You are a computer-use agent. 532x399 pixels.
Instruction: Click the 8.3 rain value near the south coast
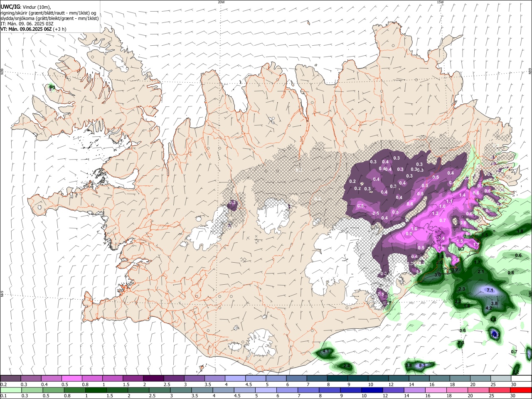[422, 365]
